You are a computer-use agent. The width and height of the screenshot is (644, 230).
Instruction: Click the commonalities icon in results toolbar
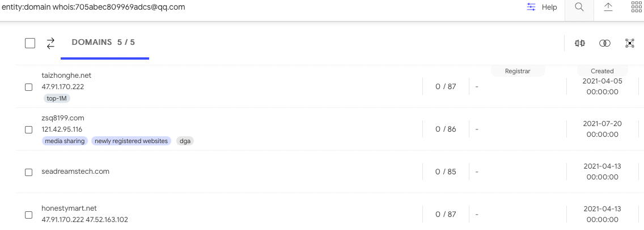click(x=579, y=43)
